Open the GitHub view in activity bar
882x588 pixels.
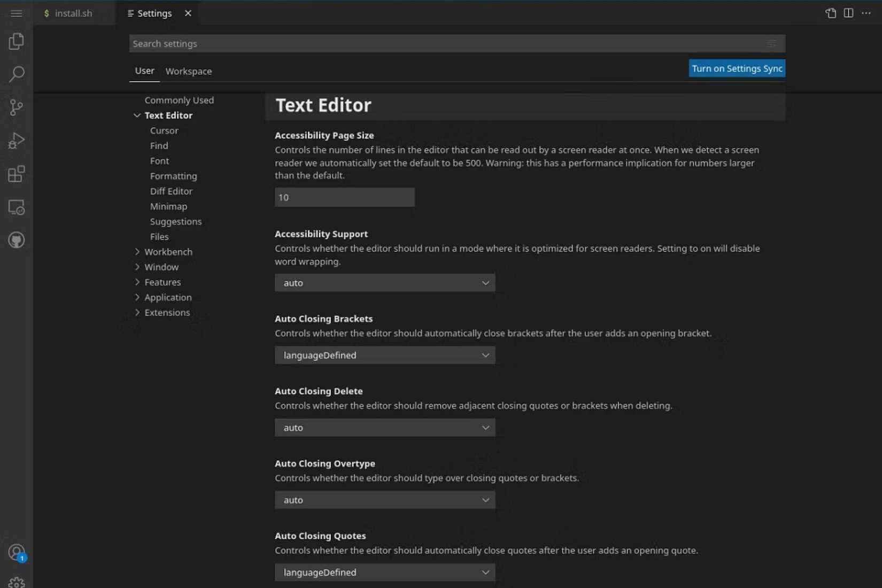pos(16,240)
